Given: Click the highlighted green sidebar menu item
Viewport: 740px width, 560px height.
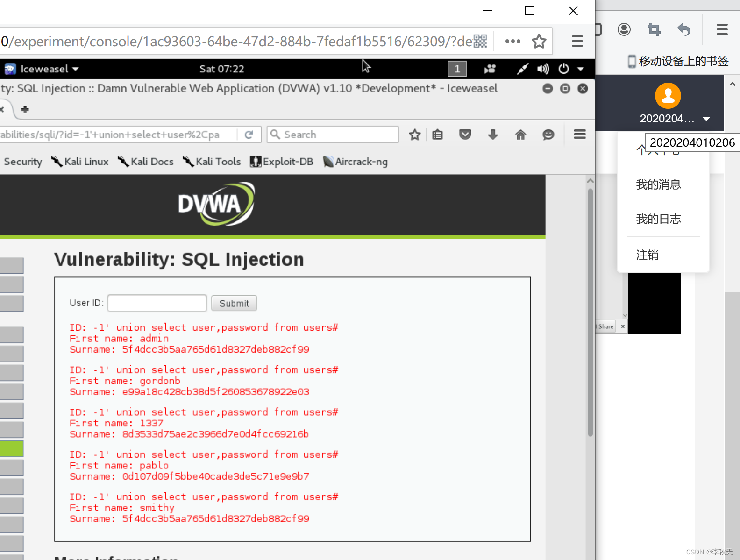Looking at the screenshot, I should pyautogui.click(x=12, y=449).
